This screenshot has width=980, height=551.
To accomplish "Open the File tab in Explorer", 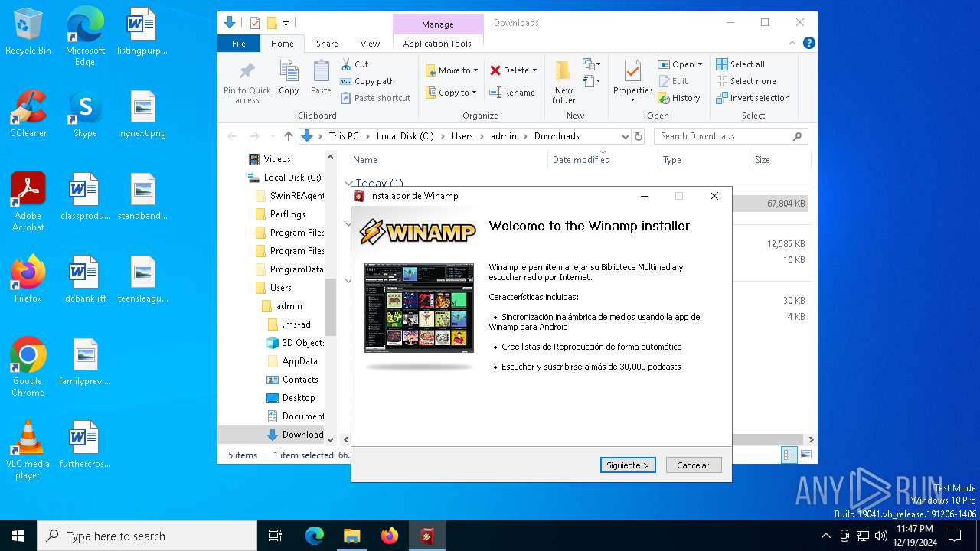I will tap(239, 44).
